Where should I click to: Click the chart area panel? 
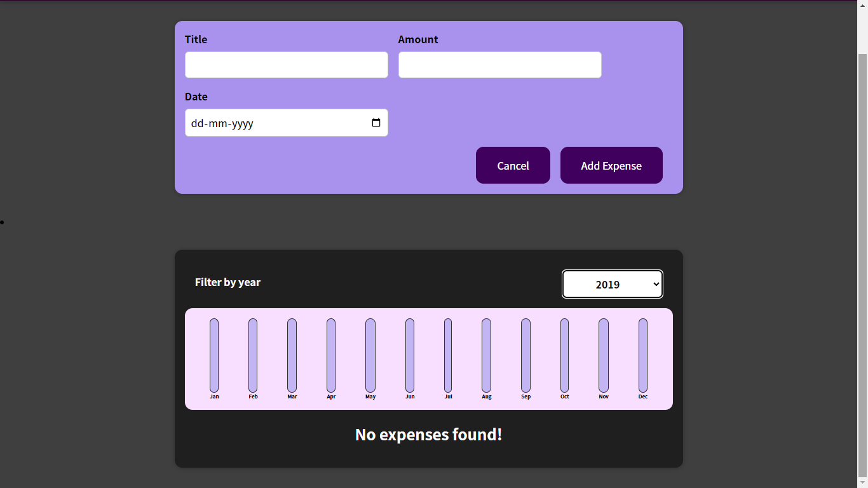428,359
